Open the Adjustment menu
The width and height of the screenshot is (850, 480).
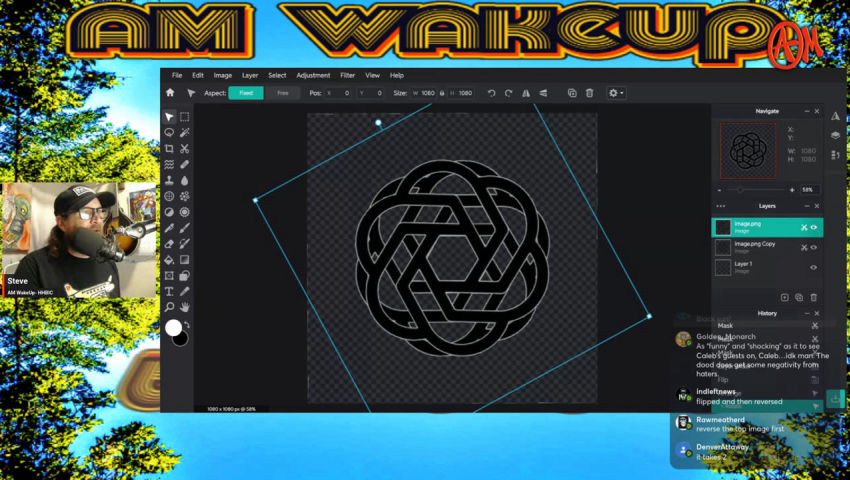(x=313, y=75)
